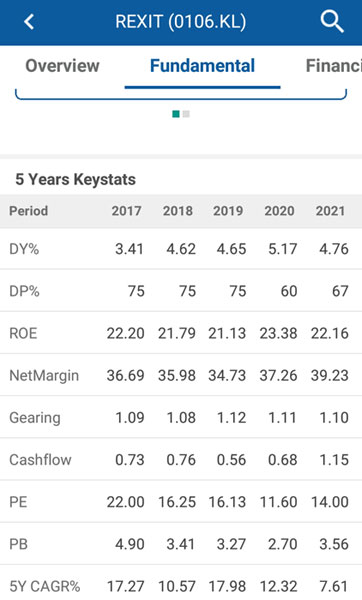Click the 5 Years Keystats heading

(x=75, y=179)
